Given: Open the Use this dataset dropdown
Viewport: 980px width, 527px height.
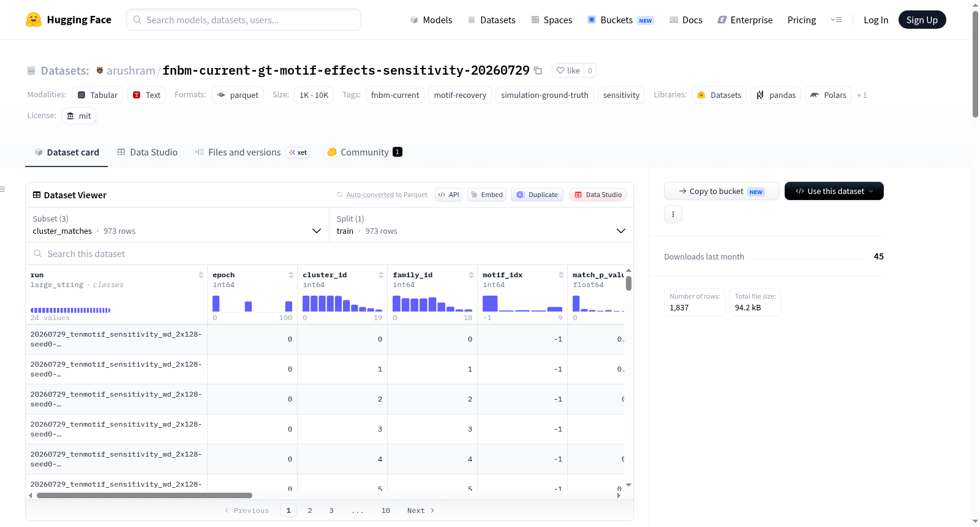Looking at the screenshot, I should tap(834, 191).
